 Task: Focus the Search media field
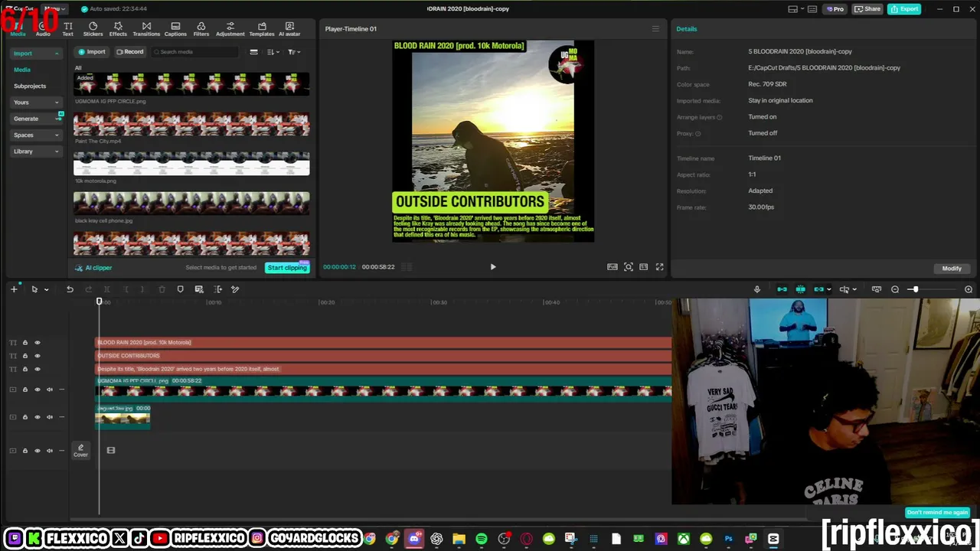tap(195, 52)
